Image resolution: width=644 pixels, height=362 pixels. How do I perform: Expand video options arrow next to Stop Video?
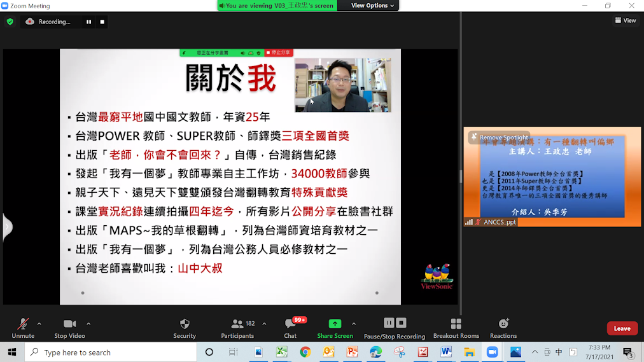coord(88,324)
